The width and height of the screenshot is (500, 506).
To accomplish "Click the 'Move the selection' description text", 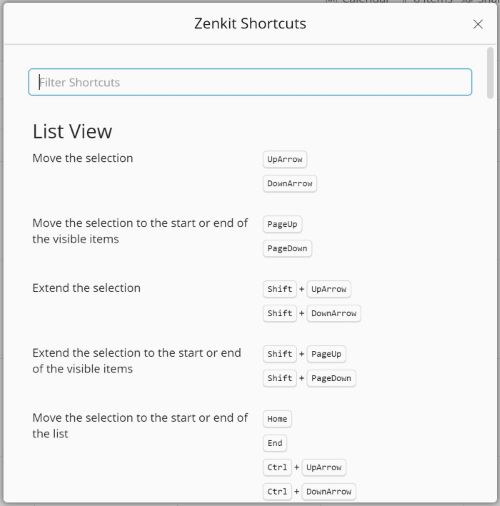I will pyautogui.click(x=83, y=158).
